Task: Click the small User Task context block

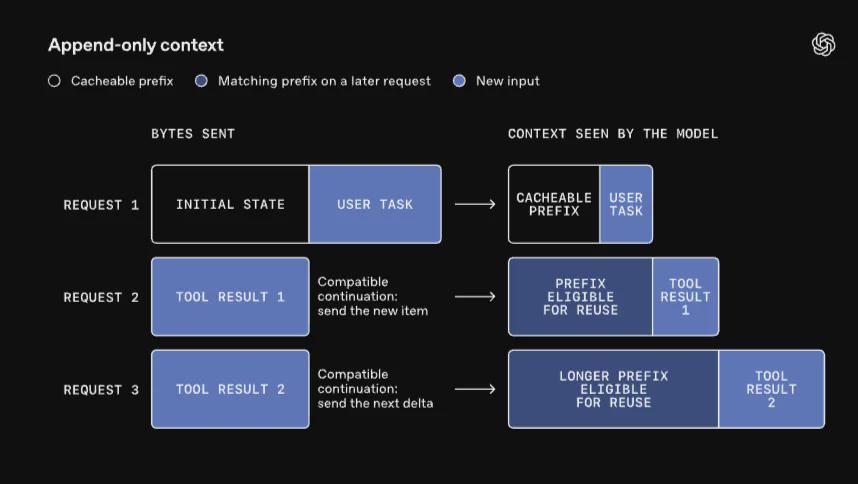Action: click(626, 204)
